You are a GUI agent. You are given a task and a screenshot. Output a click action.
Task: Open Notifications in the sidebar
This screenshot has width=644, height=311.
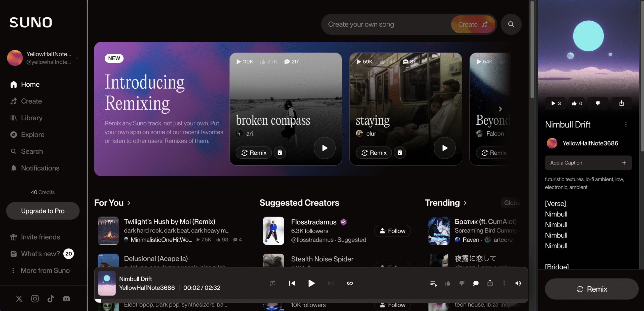tap(35, 168)
